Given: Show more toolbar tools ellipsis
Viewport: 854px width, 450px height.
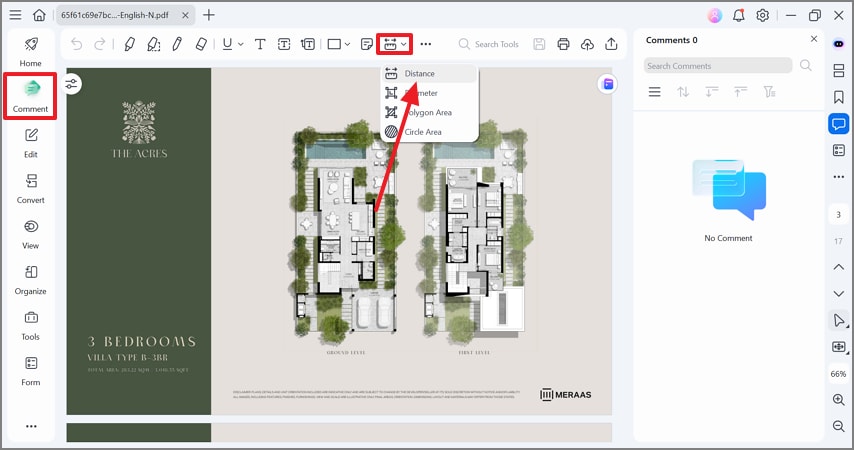Looking at the screenshot, I should pyautogui.click(x=426, y=44).
